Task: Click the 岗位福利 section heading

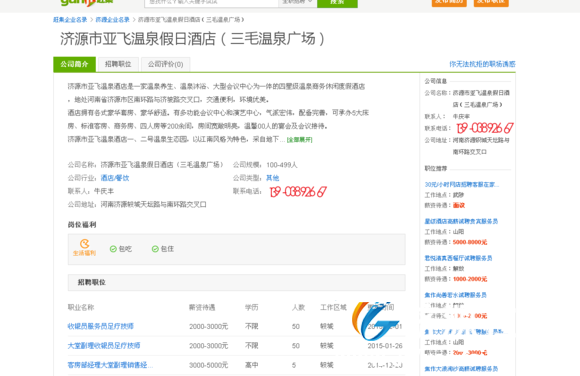Action: coord(82,225)
